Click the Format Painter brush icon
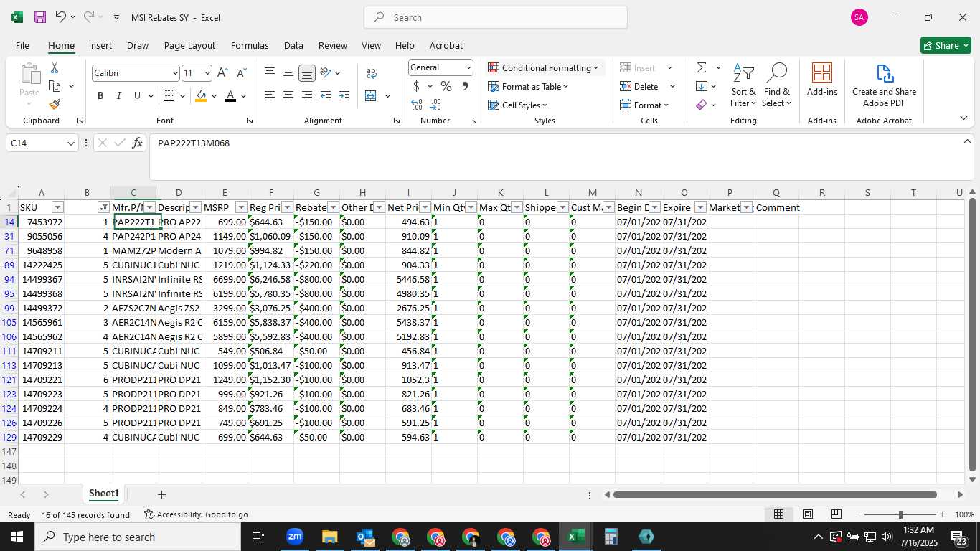This screenshot has width=980, height=551. tap(55, 104)
